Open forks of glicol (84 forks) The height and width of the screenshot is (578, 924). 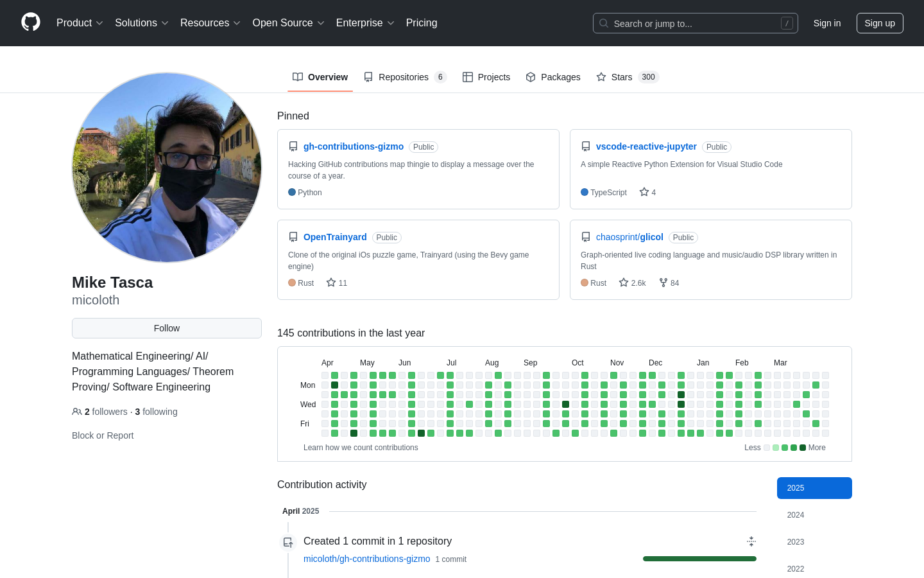pyautogui.click(x=669, y=283)
